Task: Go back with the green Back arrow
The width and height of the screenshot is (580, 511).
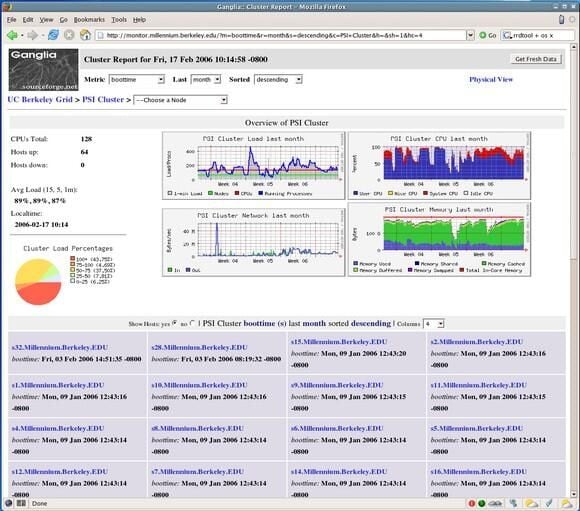Action: [12, 36]
